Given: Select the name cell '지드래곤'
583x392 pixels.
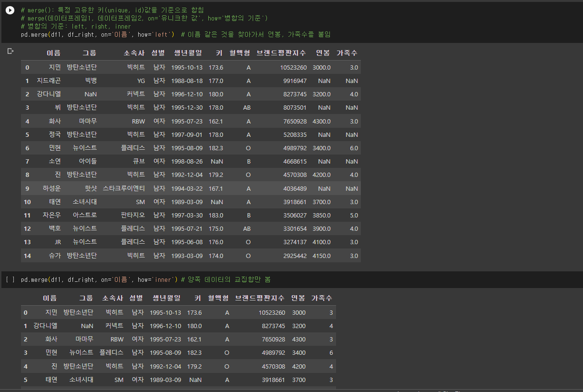Looking at the screenshot, I should coord(49,81).
